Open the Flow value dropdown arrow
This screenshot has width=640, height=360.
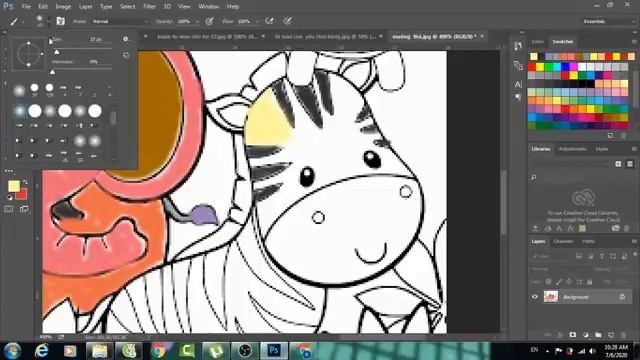tap(257, 22)
